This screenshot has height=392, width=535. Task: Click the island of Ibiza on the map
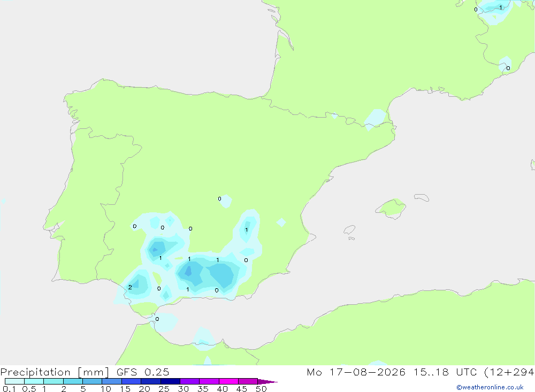coord(349,229)
